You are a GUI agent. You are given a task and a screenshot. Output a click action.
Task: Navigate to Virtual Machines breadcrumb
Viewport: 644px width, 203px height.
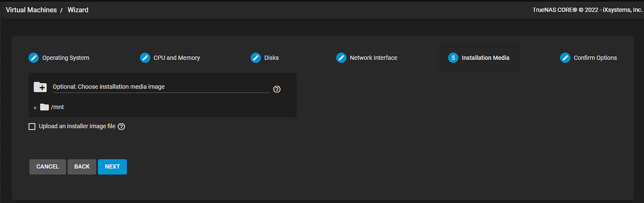[31, 10]
